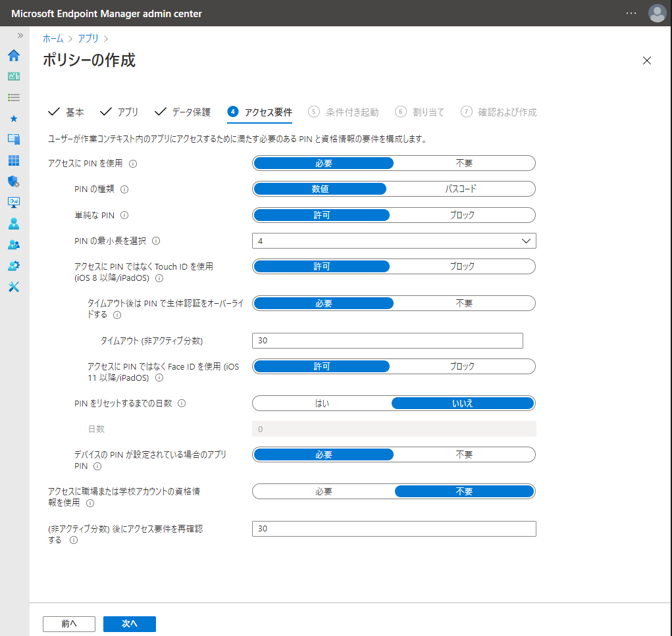672x636 pixels.
Task: Set Touch ID option to ブロック
Action: coord(462,266)
